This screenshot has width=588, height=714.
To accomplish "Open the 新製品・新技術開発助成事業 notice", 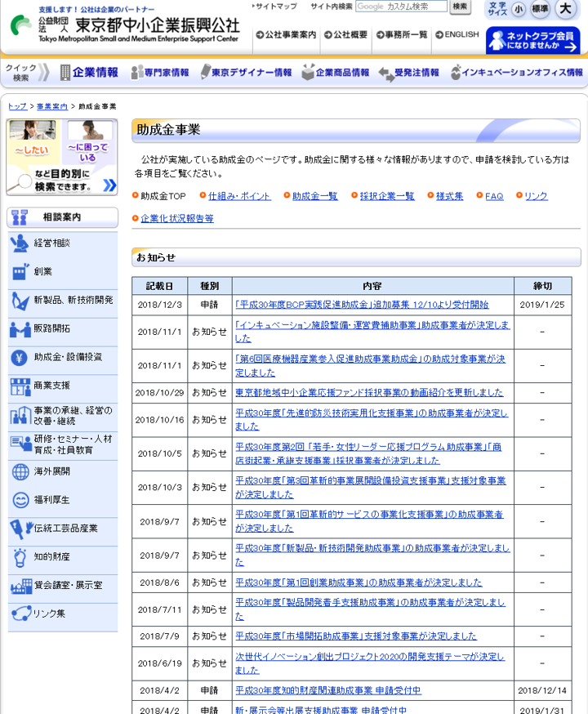I will coord(372,555).
